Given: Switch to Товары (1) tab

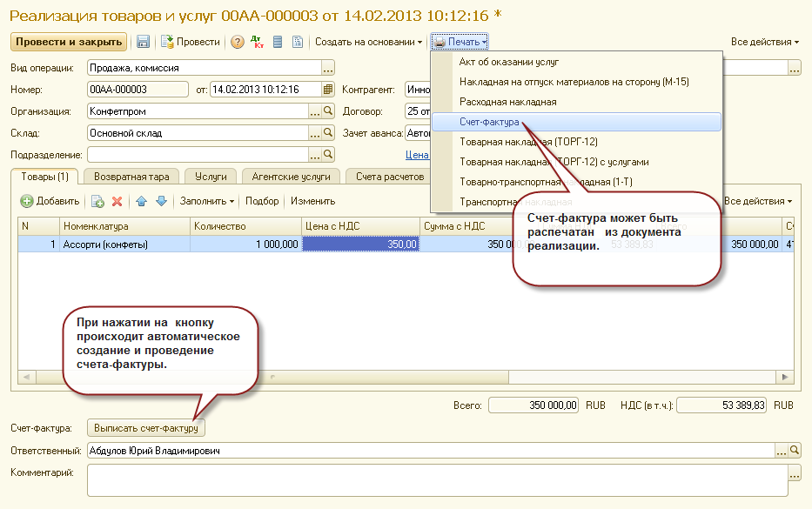Looking at the screenshot, I should (x=44, y=177).
